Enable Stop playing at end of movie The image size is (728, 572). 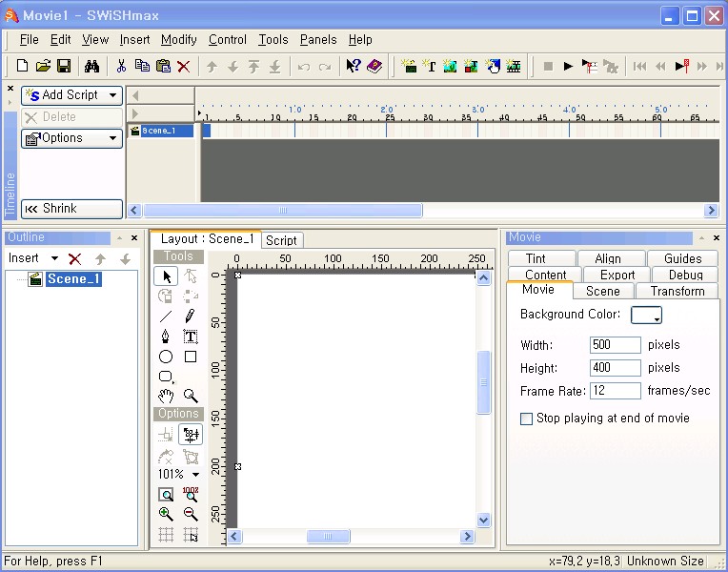click(x=526, y=419)
